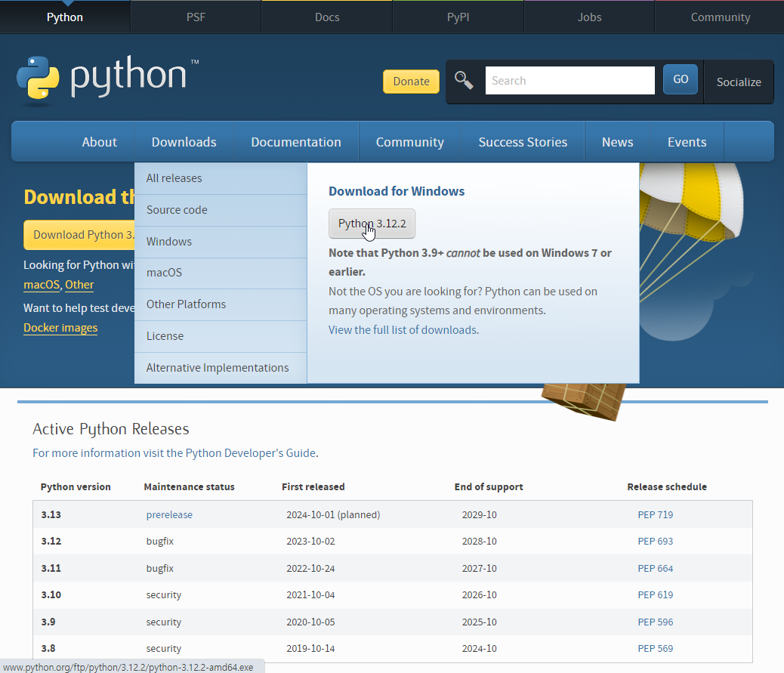Viewport: 784px width, 673px height.
Task: Open the Events navigation item
Action: 687,142
